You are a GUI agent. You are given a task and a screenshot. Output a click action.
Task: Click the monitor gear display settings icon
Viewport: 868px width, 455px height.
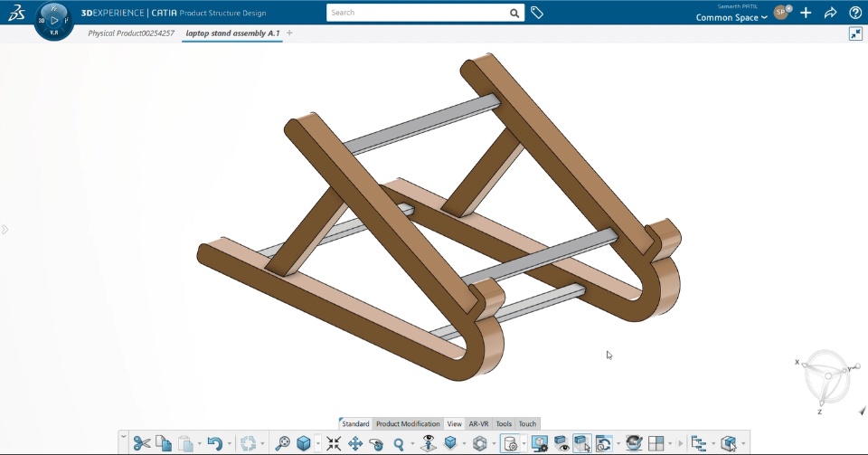click(x=540, y=443)
